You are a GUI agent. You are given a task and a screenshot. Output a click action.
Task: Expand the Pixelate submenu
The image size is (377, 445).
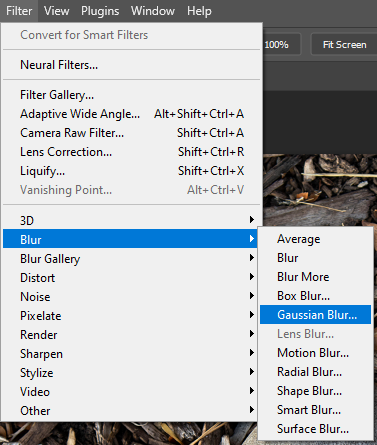(130, 316)
